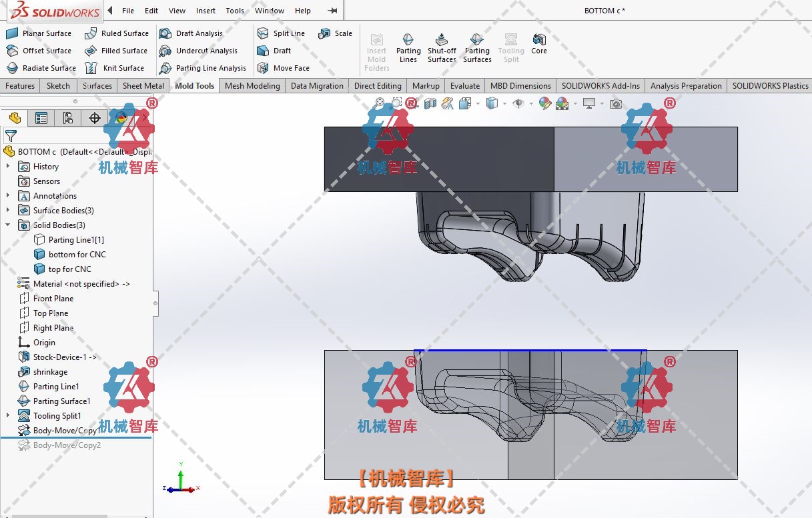Image resolution: width=812 pixels, height=518 pixels.
Task: Open the Shut-off Surfaces tool
Action: pyautogui.click(x=442, y=49)
